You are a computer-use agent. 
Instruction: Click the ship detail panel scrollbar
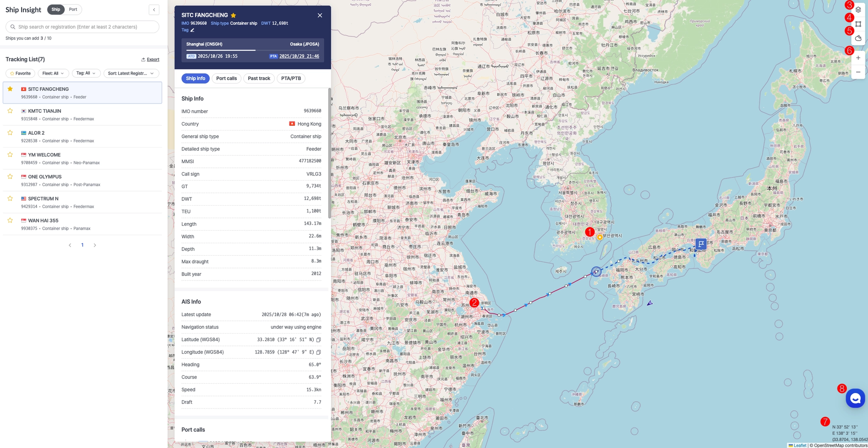tap(329, 153)
